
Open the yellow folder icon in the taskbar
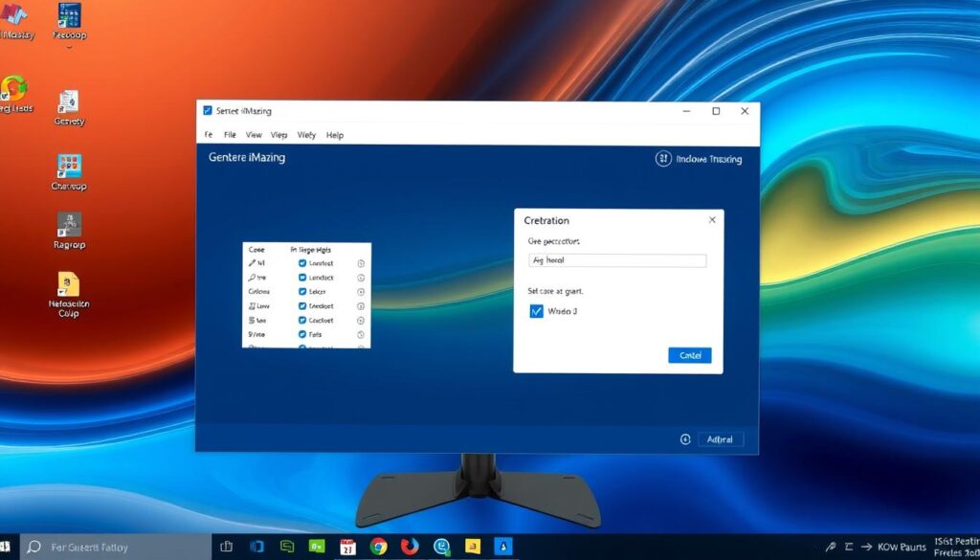pos(473,547)
